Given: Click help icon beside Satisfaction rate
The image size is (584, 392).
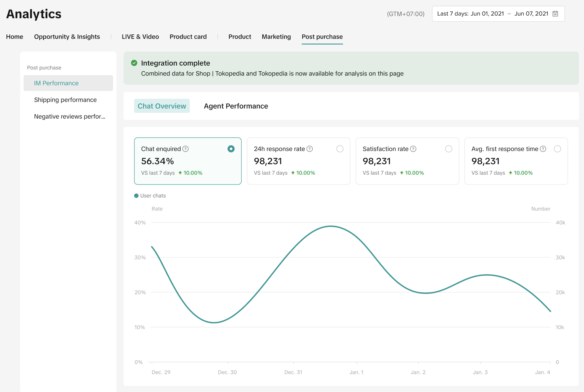Looking at the screenshot, I should pyautogui.click(x=413, y=149).
